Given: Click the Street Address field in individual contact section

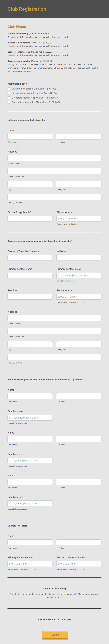Looking at the screenshot, I should pyautogui.click(x=54, y=158).
